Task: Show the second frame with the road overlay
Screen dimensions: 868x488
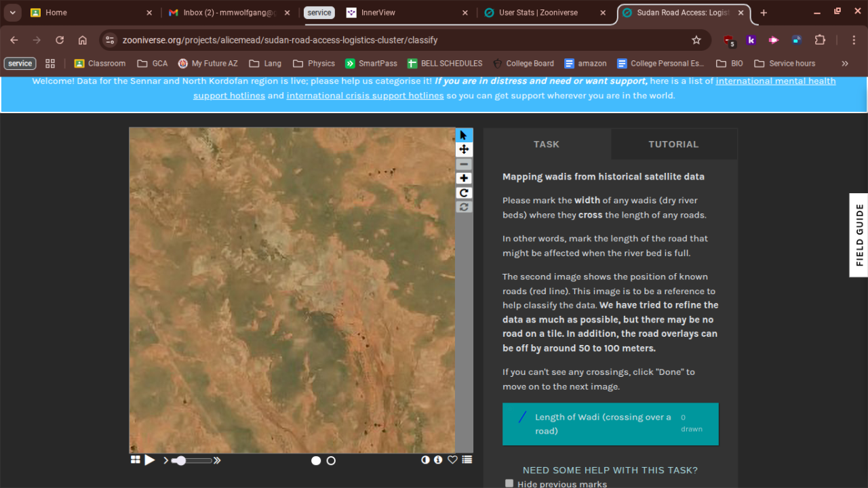Action: pos(331,460)
